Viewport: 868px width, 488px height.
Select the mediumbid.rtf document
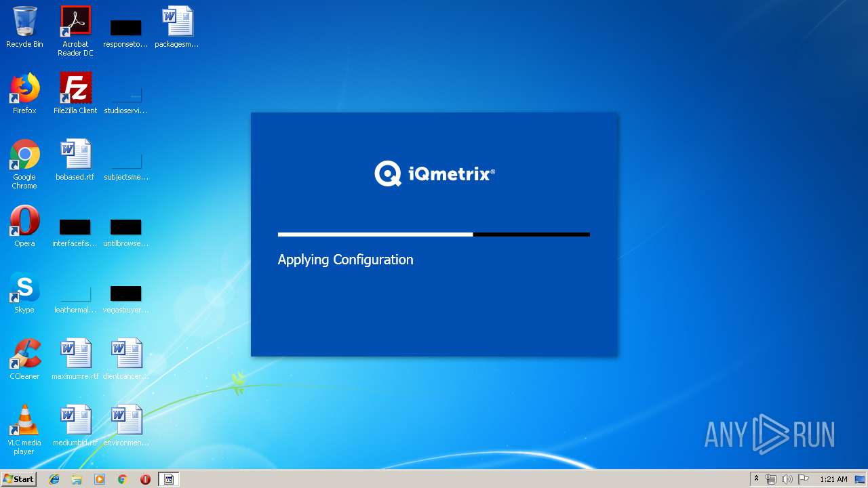tap(75, 426)
